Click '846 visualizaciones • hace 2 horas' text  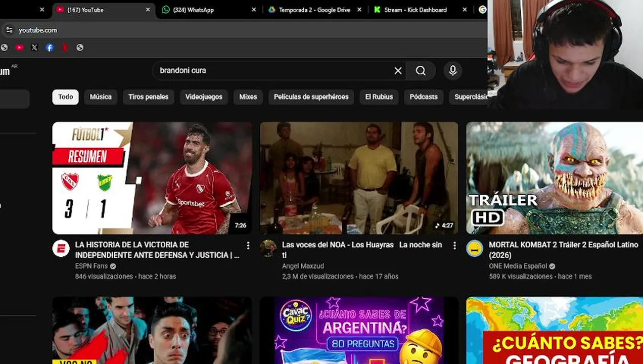tap(125, 277)
